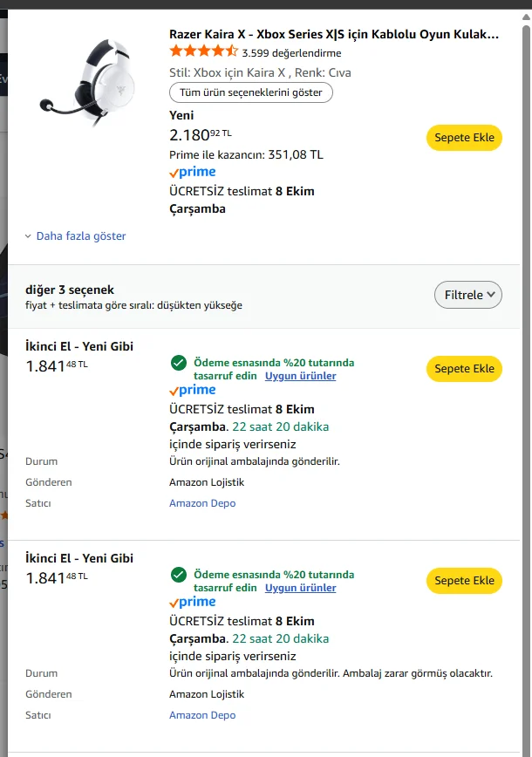The height and width of the screenshot is (757, 532).
Task: Open Amazon Depo seller link in first offer
Action: [x=202, y=503]
